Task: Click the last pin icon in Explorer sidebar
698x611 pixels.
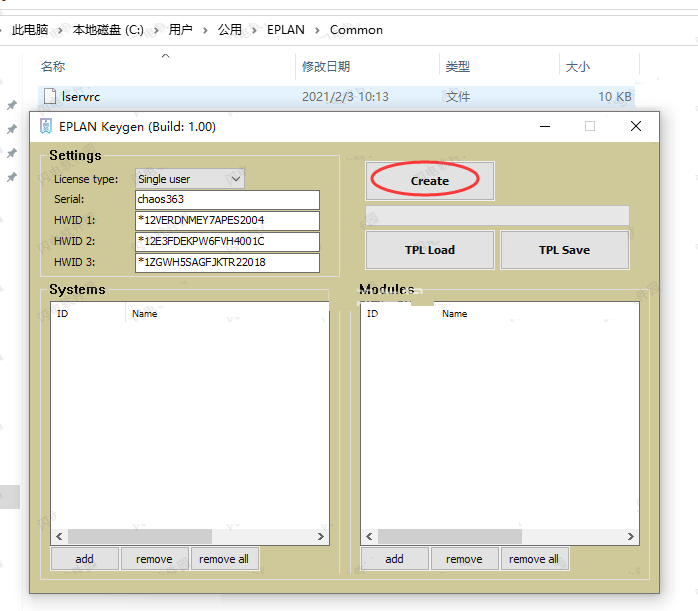Action: coord(12,177)
